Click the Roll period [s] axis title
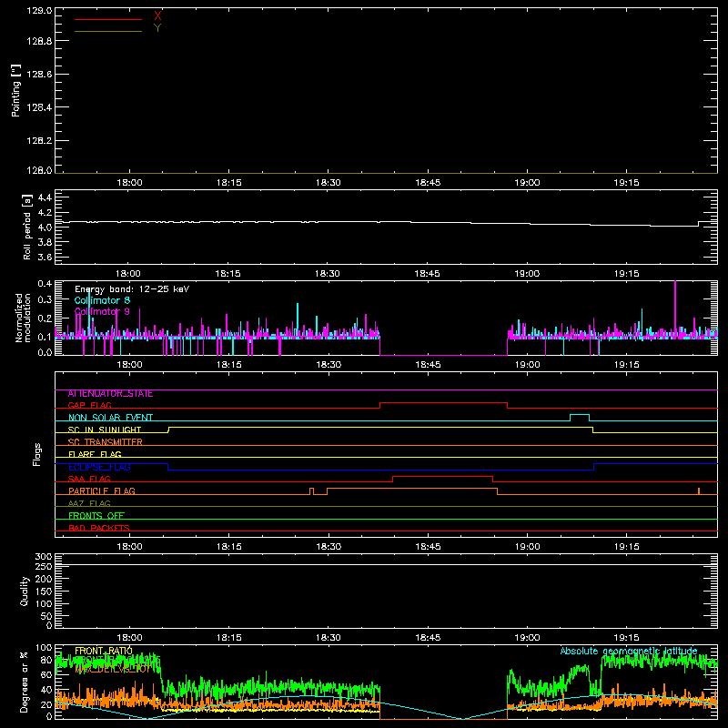 click(26, 227)
